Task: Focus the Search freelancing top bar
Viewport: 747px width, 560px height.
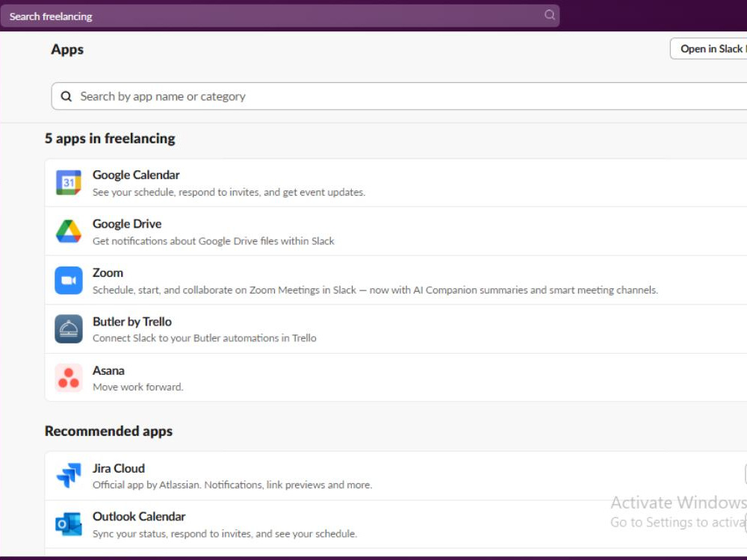Action: 279,16
